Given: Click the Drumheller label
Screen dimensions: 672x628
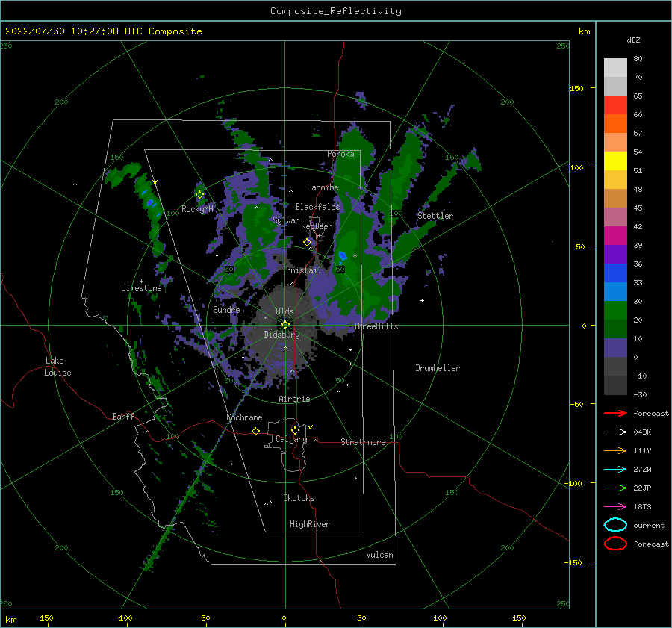Looking at the screenshot, I should [438, 368].
